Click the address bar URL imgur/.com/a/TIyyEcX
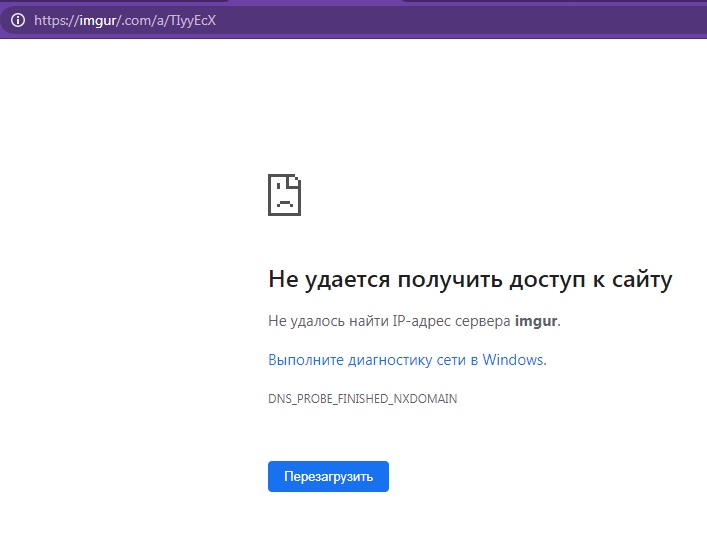707x540 pixels. tap(125, 21)
